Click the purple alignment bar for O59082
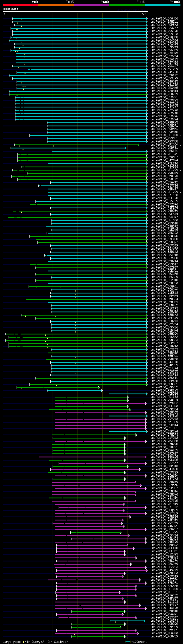The width and height of the screenshot is (183, 644). (101, 403)
